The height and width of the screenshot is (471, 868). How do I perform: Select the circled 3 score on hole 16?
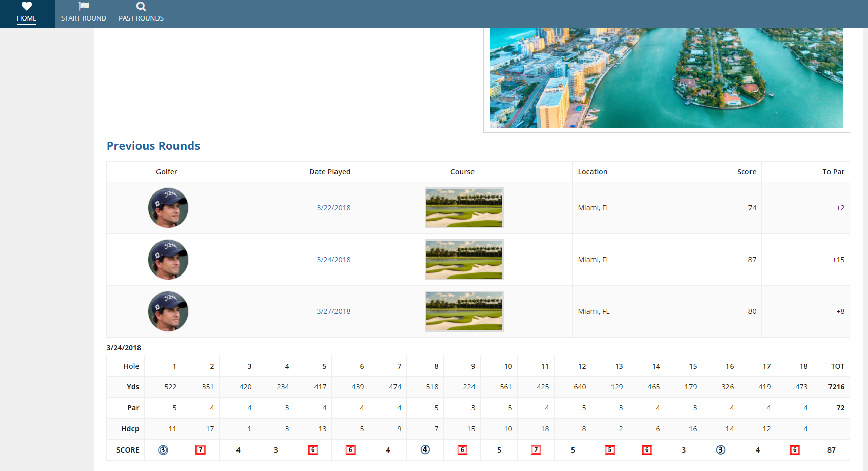[x=720, y=449]
